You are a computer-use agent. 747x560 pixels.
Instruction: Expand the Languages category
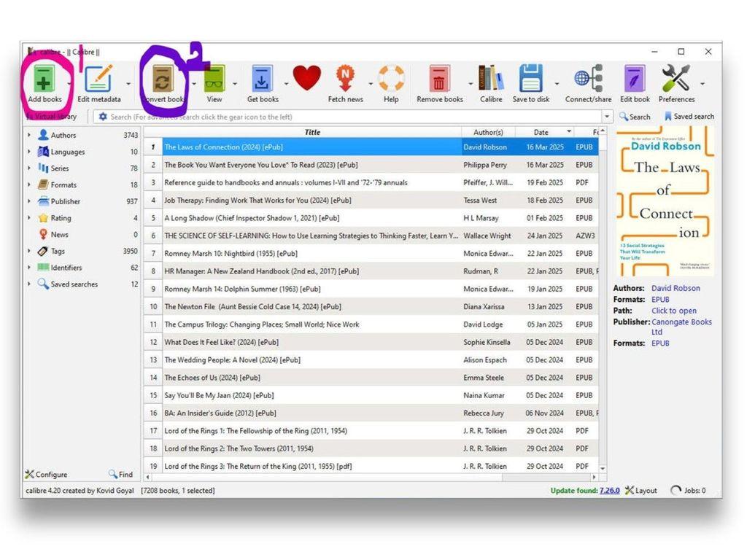click(x=29, y=152)
